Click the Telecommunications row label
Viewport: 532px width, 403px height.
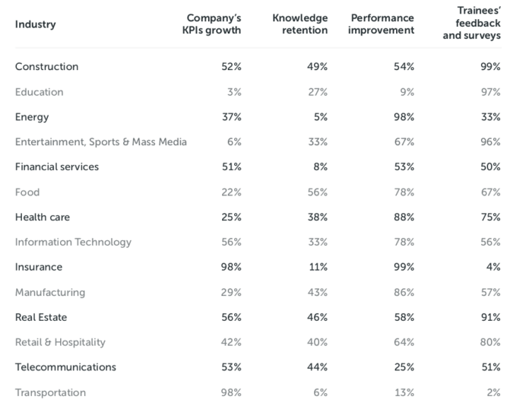pos(65,368)
